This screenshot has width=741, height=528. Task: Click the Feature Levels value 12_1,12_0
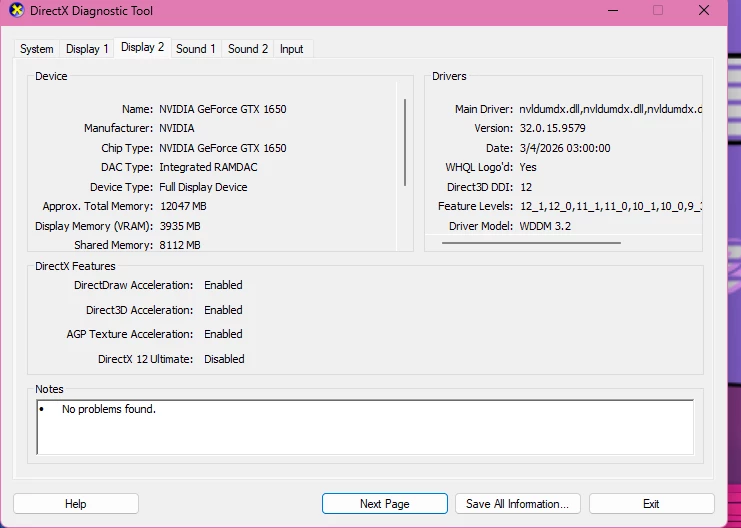point(611,206)
